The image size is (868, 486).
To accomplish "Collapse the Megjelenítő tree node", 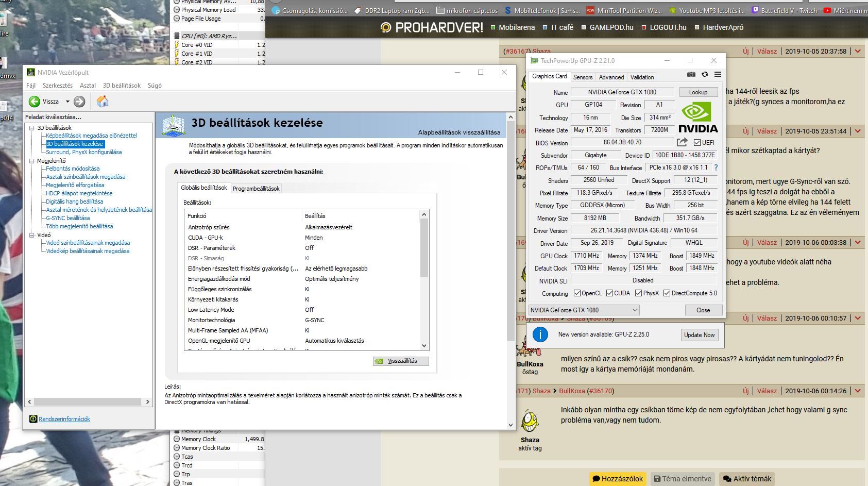I will pos(32,161).
